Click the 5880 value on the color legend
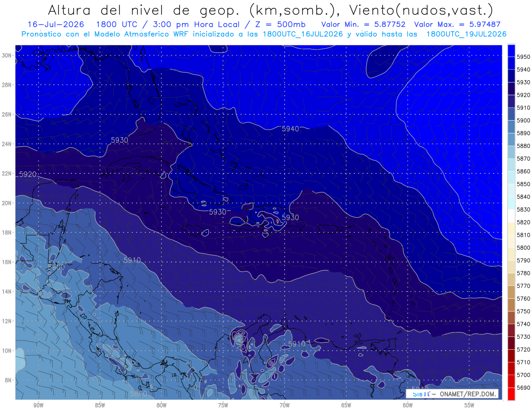532x411 pixels. pyautogui.click(x=524, y=146)
